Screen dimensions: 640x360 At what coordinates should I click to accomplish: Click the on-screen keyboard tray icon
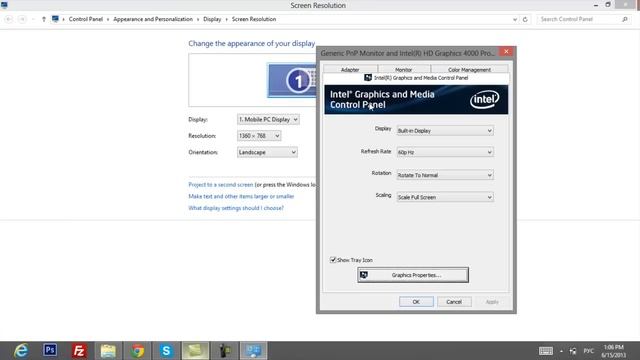[546, 351]
